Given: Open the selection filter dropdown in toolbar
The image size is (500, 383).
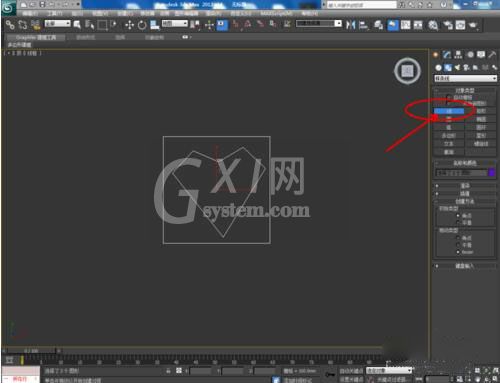Looking at the screenshot, I should (x=58, y=23).
